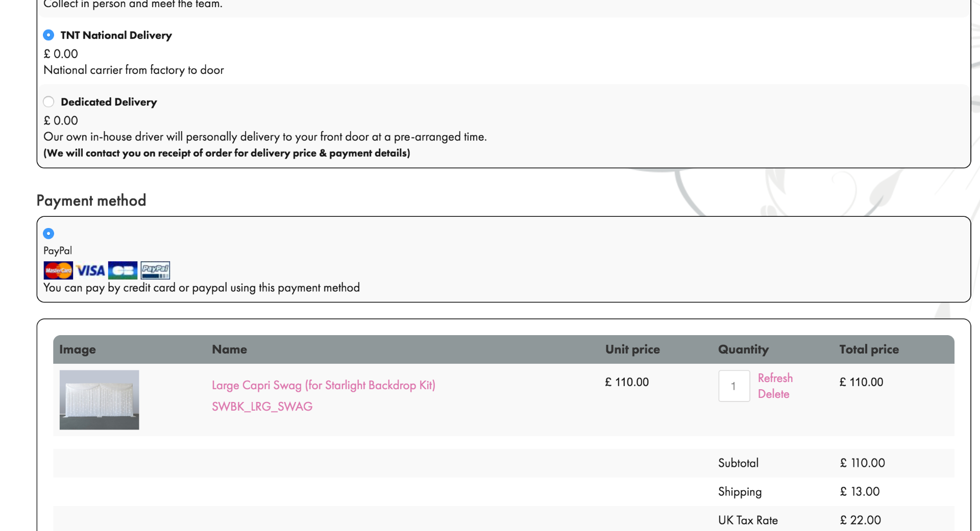Viewport: 980px width, 531px height.
Task: Click the Quantity column header
Action: [x=743, y=349]
